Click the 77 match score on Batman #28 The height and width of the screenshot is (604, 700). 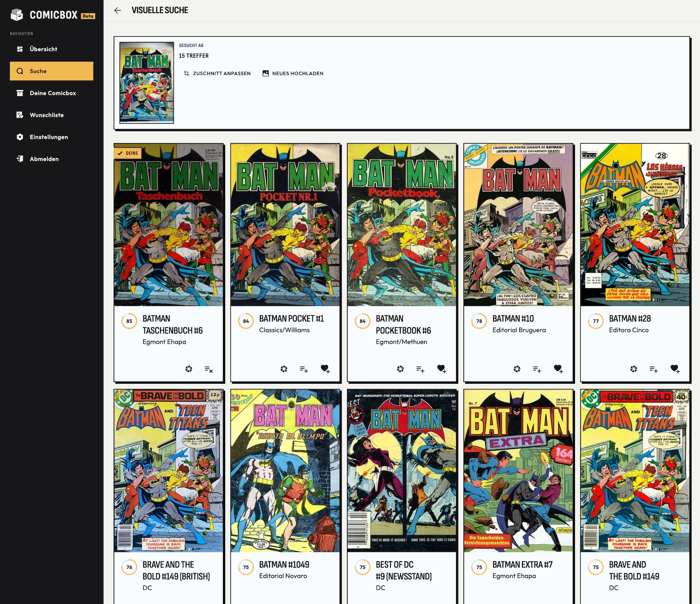596,321
